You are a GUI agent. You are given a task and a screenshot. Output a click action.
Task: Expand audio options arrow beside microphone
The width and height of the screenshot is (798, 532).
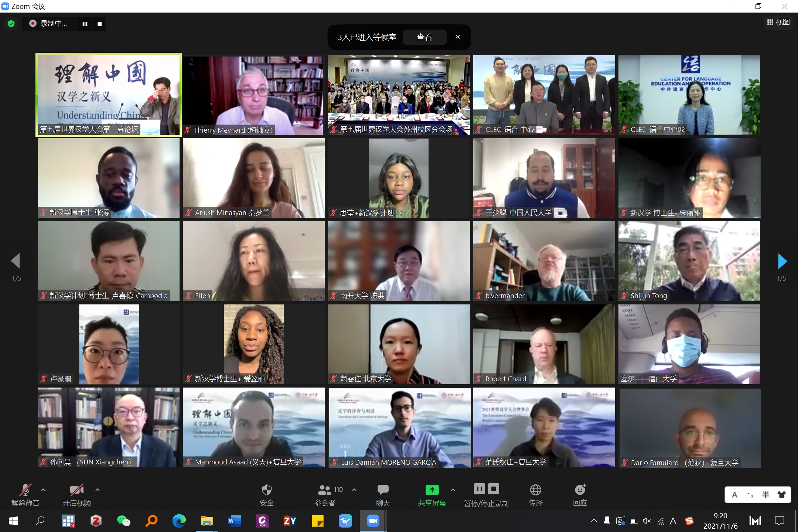point(43,490)
